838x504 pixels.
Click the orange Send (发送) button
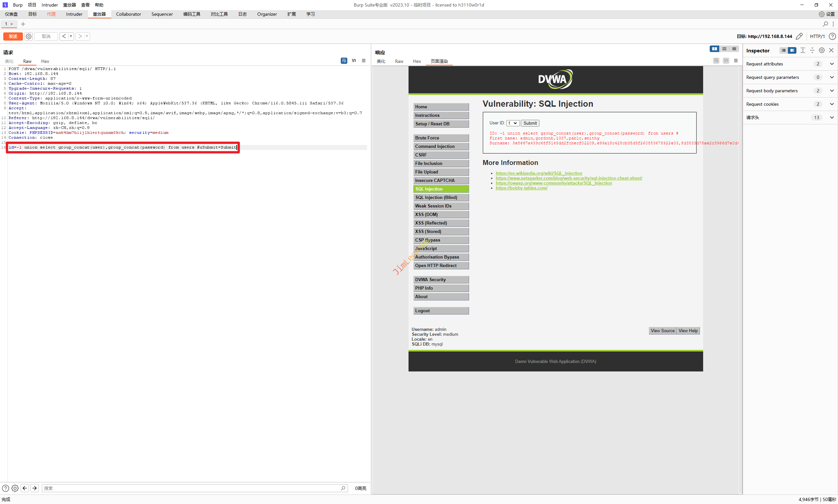point(13,36)
